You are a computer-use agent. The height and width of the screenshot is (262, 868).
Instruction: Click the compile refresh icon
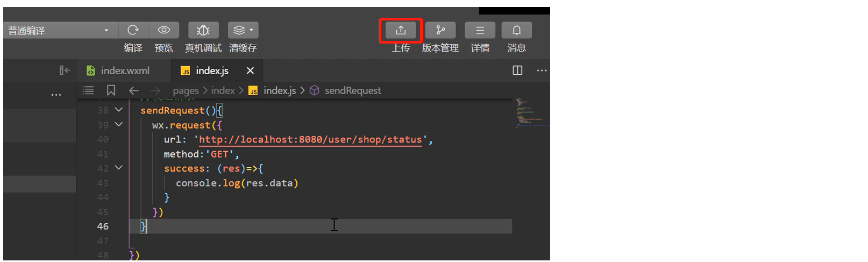(133, 30)
